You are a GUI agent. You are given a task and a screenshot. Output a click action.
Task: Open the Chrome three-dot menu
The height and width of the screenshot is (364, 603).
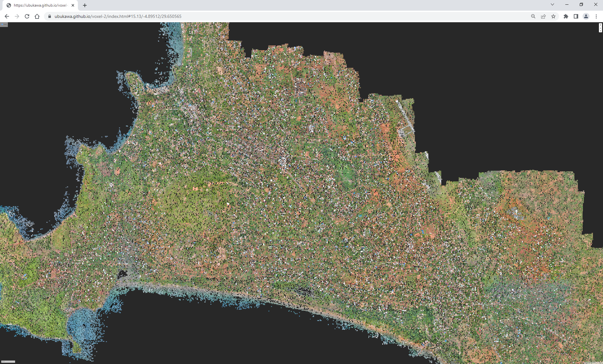[x=596, y=16]
